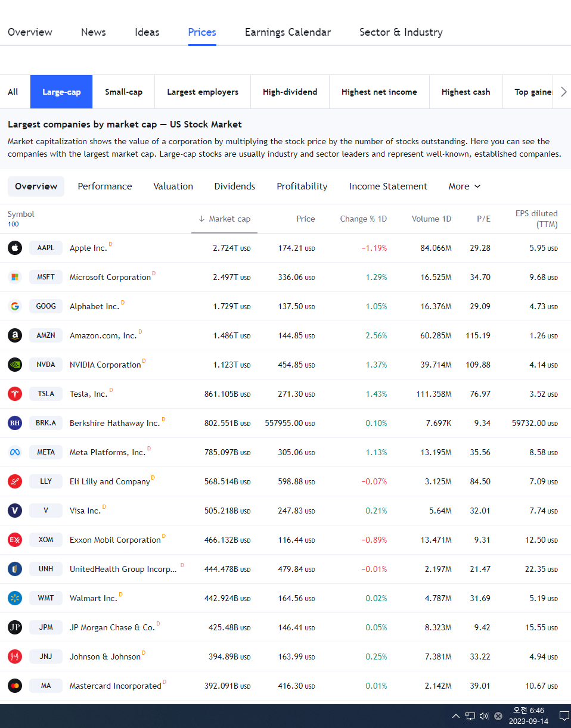Click the taskbar clock and date

click(529, 716)
